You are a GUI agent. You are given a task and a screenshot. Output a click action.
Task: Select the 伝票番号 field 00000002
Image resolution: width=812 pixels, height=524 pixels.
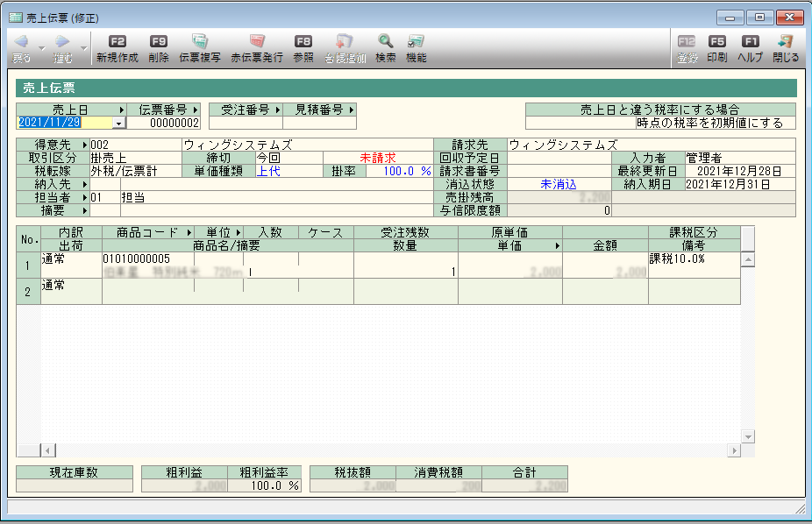click(x=164, y=123)
